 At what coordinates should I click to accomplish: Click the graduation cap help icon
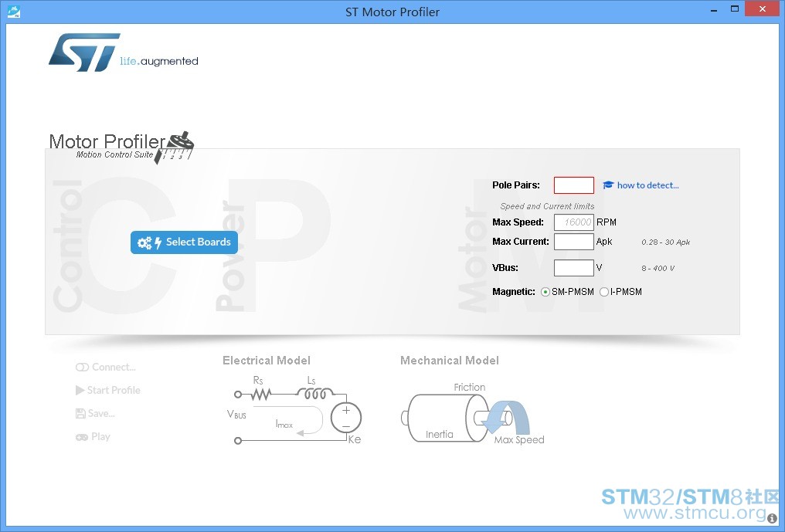(x=608, y=185)
